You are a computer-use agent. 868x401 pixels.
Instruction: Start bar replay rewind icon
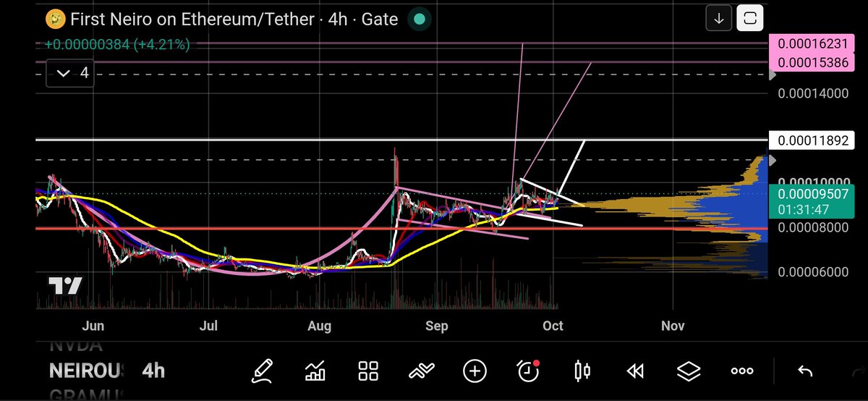pos(635,371)
